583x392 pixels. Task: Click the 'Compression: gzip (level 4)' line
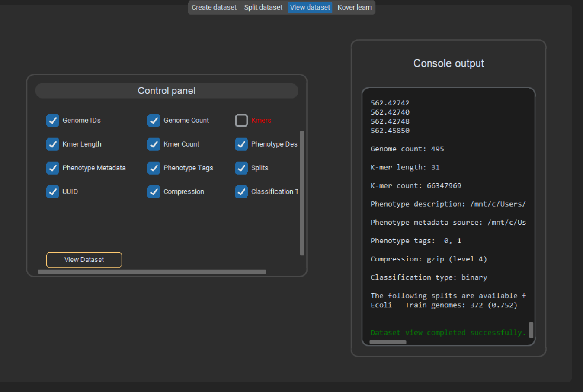[x=429, y=259]
